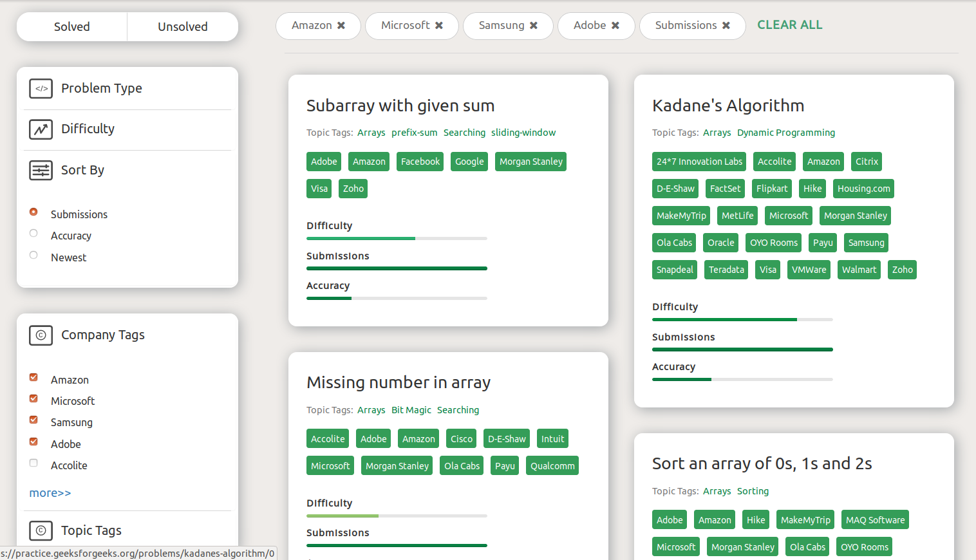Show more company tags with more>>
Viewport: 976px width, 560px height.
point(50,493)
